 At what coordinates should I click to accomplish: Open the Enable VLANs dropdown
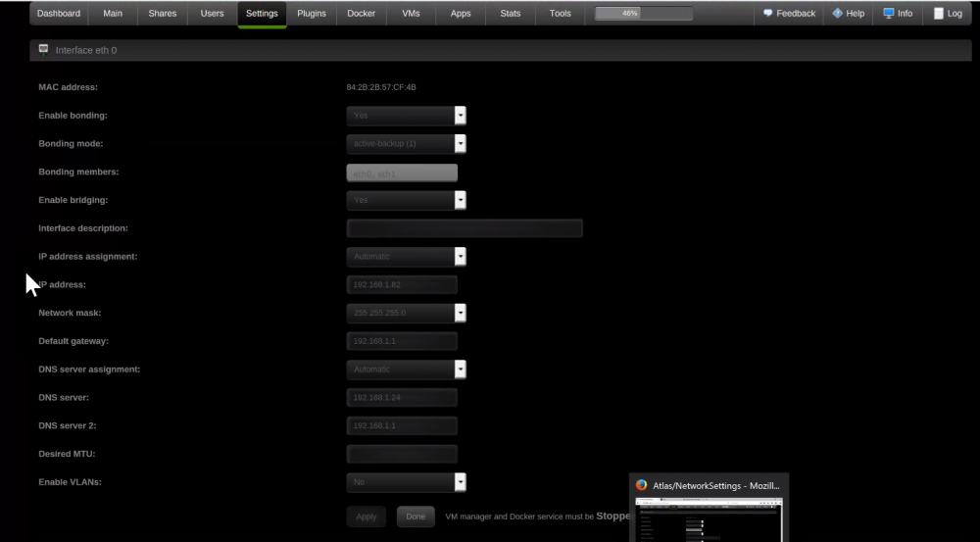(x=407, y=482)
